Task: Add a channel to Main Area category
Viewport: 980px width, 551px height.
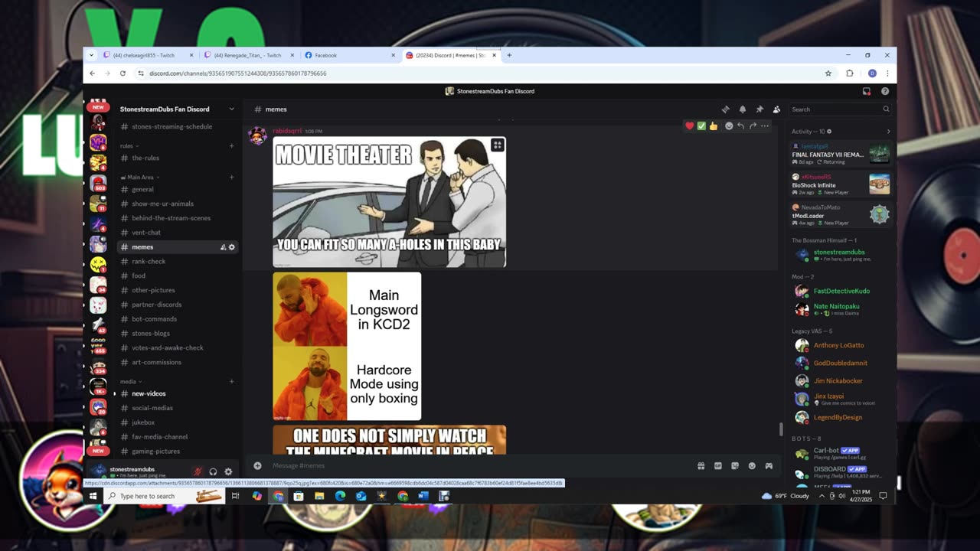Action: point(231,178)
